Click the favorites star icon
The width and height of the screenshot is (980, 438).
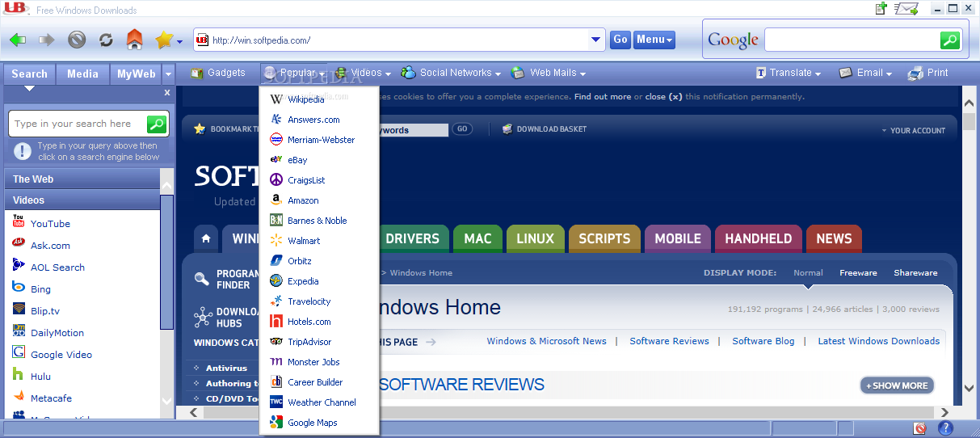(x=164, y=39)
